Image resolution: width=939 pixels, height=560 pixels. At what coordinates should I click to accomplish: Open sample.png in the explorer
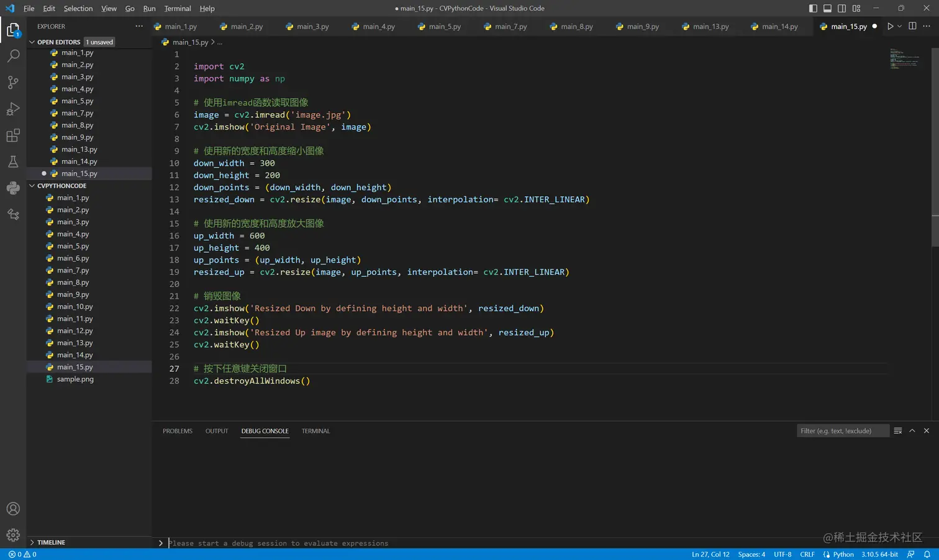75,379
